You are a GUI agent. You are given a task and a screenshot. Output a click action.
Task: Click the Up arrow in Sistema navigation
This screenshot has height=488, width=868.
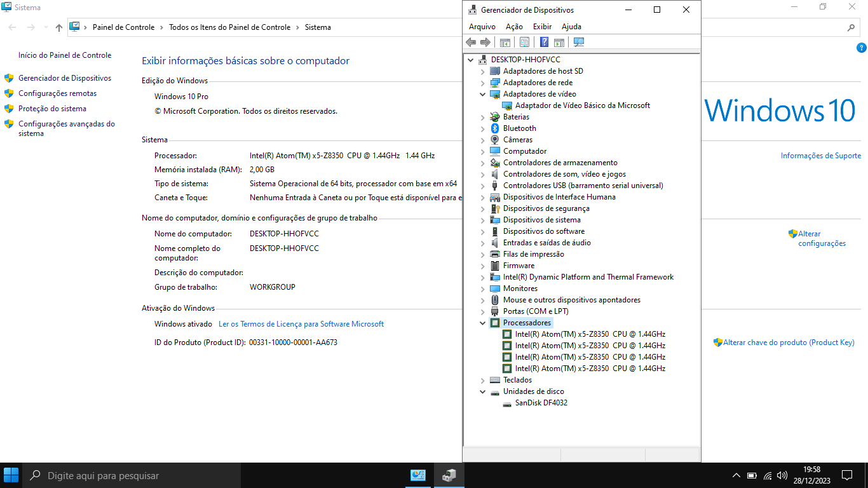pos(59,27)
